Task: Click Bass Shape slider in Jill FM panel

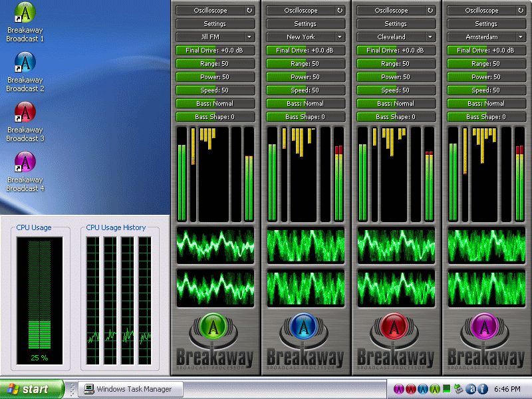Action: pyautogui.click(x=215, y=117)
